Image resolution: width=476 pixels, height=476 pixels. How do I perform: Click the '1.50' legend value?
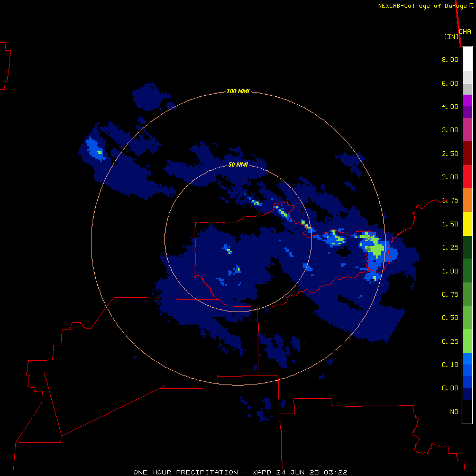coord(450,224)
